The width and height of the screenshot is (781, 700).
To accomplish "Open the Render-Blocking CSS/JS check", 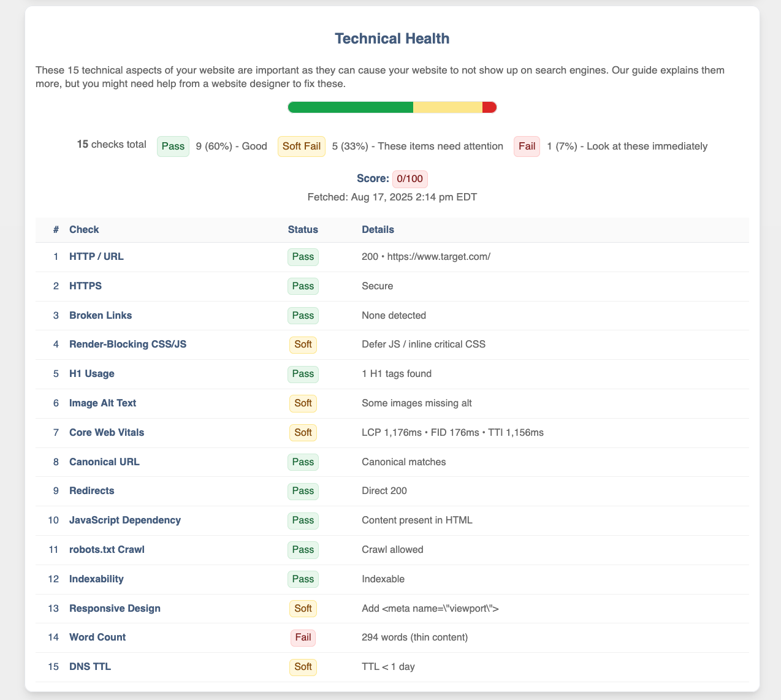I will pos(128,344).
